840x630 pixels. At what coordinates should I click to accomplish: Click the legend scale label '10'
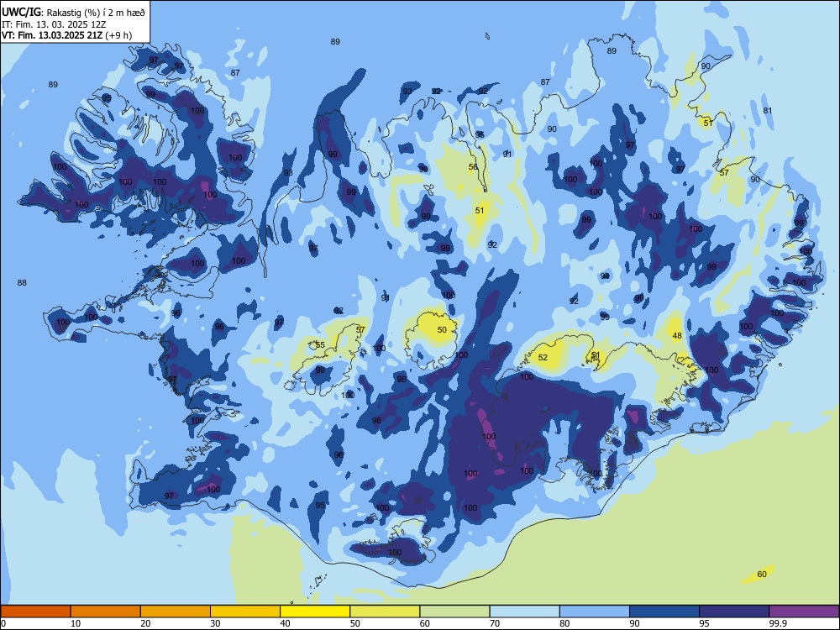pos(76,623)
